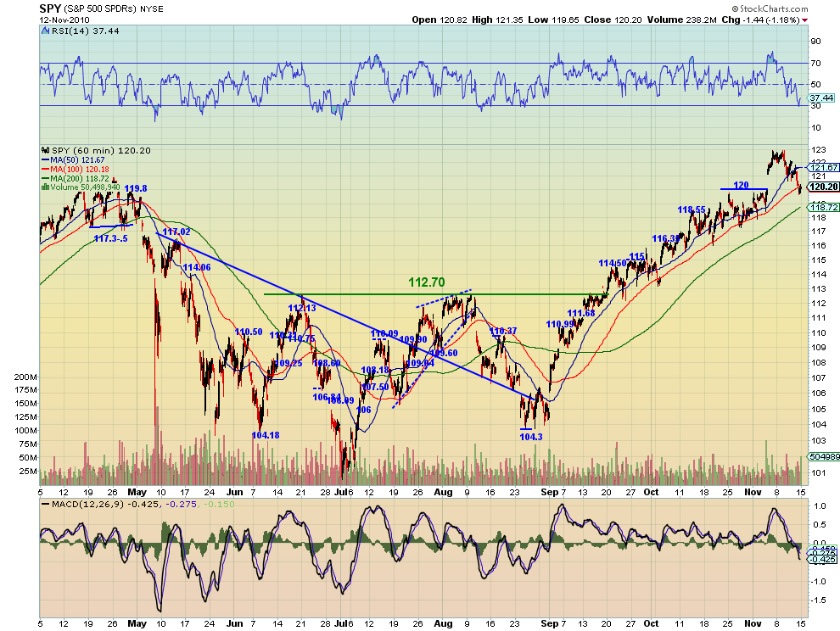
Task: Select the (S&P 500 SPDRs) NYSE subtitle
Action: tap(114, 9)
